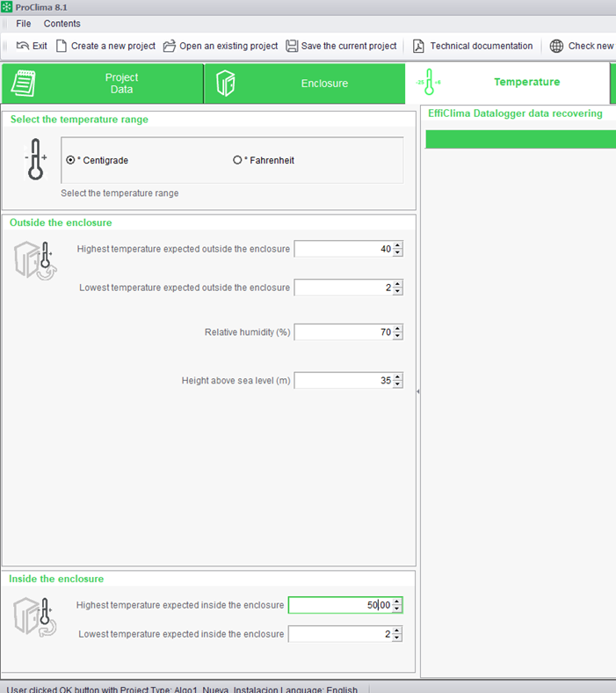This screenshot has width=616, height=693.
Task: Switch to the Temperature tab
Action: pyautogui.click(x=525, y=83)
